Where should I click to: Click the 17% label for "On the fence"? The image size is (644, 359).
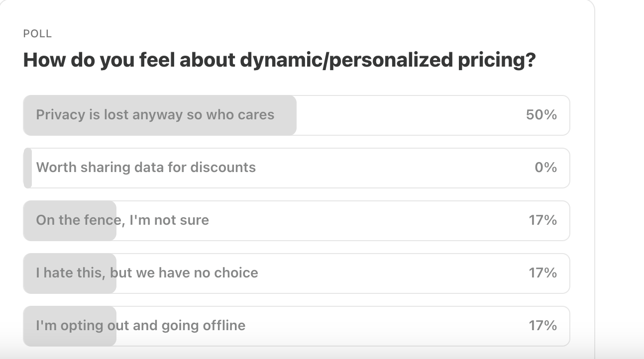coord(542,220)
